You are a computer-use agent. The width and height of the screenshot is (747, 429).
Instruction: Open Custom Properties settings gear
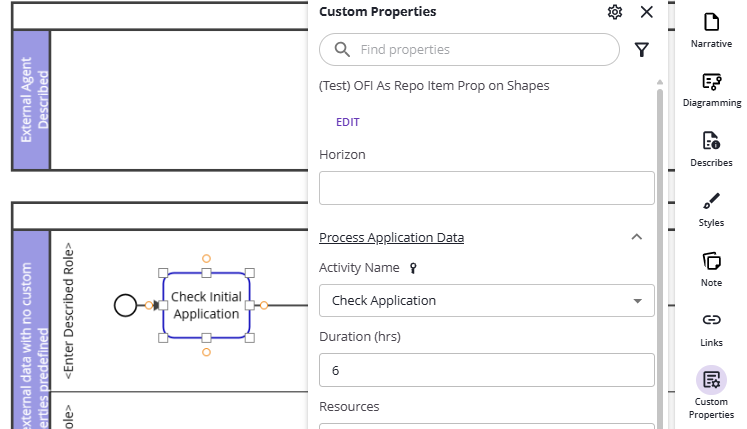pyautogui.click(x=615, y=12)
